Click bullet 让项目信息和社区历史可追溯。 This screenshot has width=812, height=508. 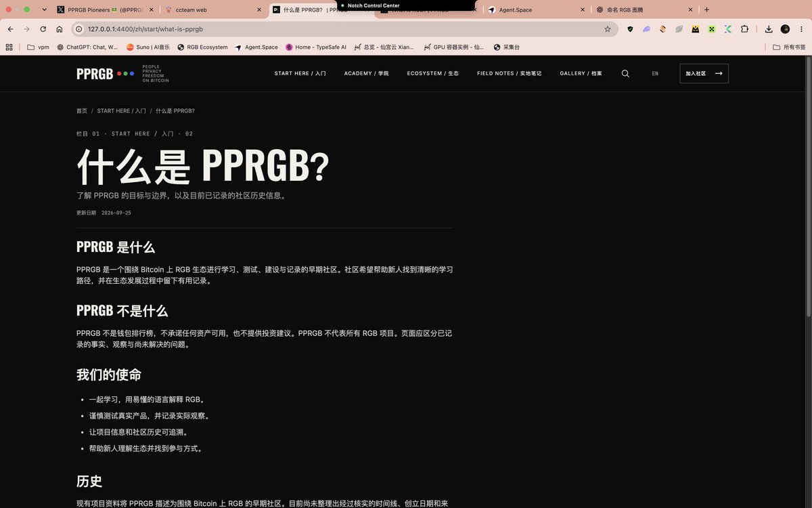click(138, 432)
